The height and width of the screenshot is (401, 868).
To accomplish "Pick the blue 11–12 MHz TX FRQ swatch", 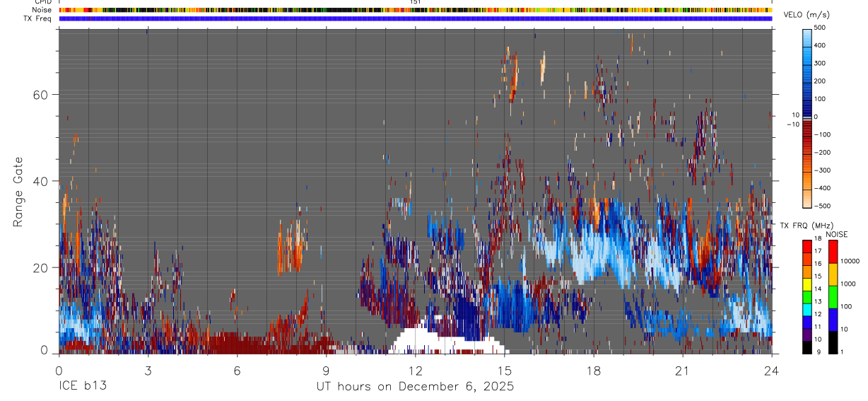I will pos(807,322).
